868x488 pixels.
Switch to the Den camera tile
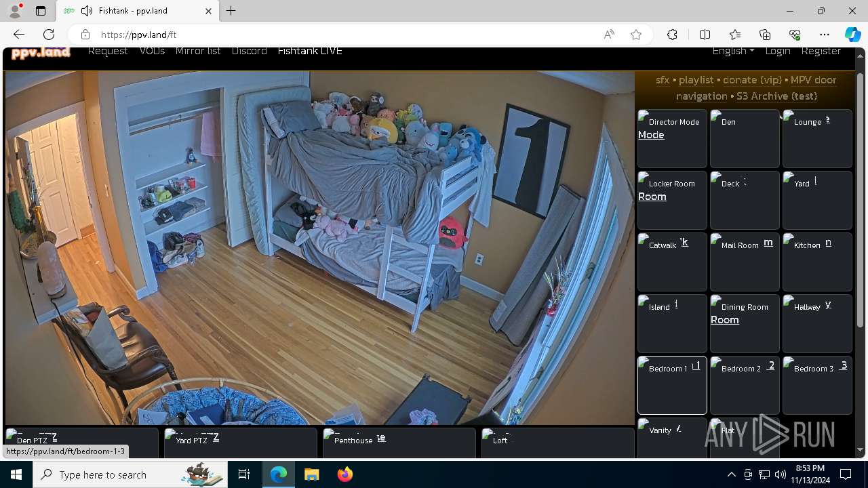(x=745, y=138)
